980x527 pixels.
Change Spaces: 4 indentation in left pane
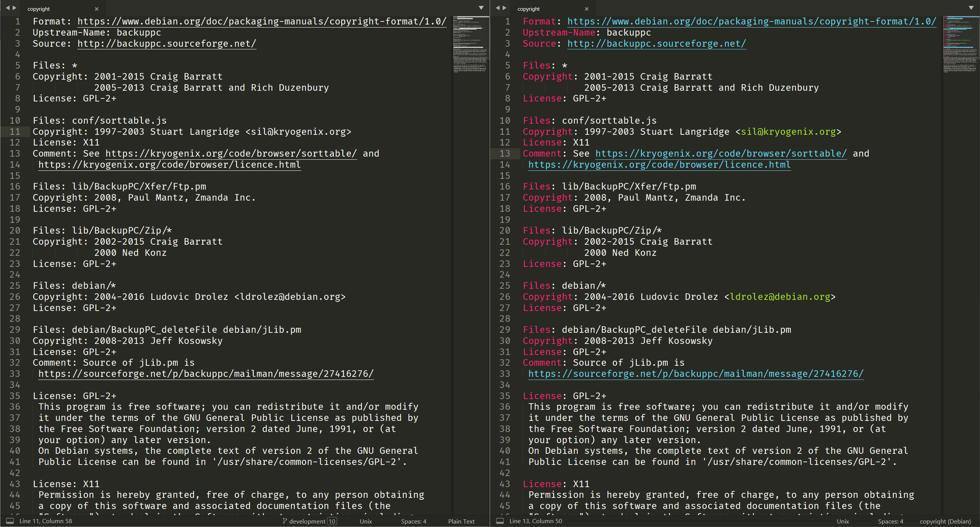click(413, 521)
